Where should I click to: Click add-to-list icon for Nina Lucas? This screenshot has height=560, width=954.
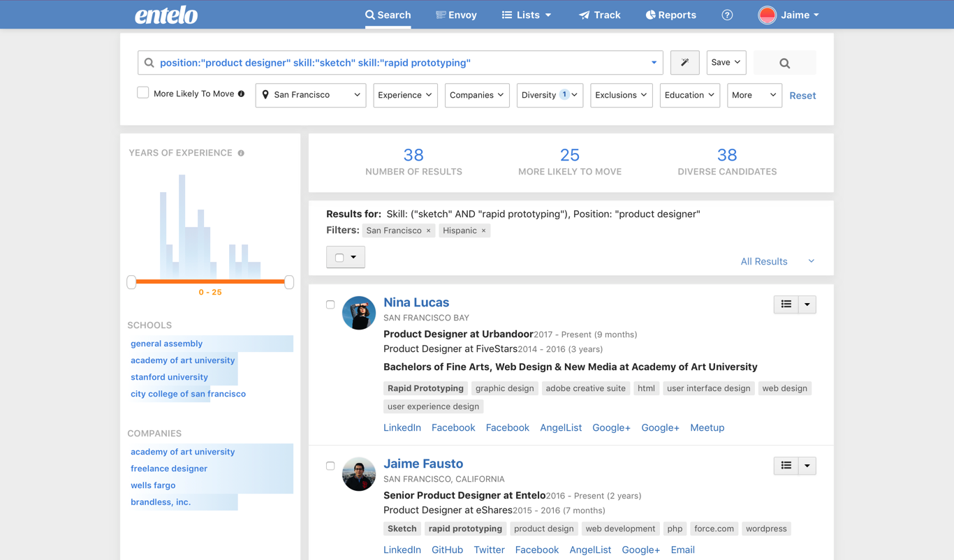786,304
